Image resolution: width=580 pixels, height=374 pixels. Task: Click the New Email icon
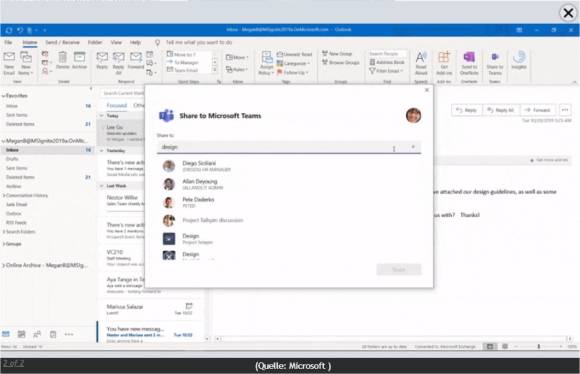click(x=9, y=63)
